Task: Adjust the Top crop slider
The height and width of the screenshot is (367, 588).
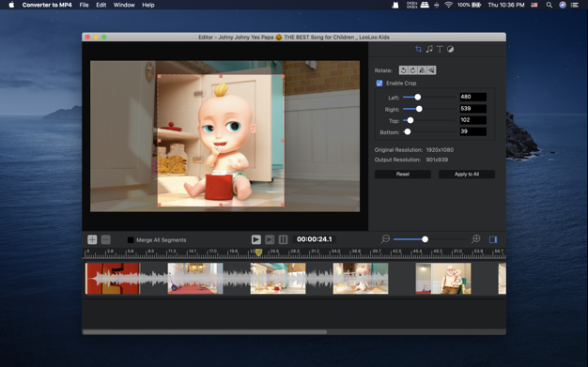Action: 410,120
